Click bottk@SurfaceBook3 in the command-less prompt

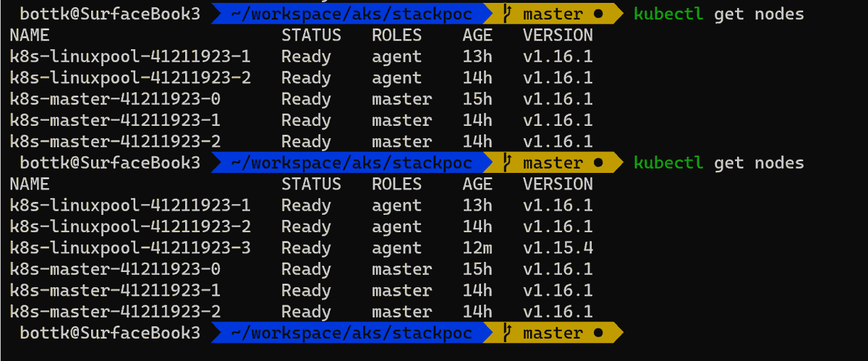[x=110, y=333]
